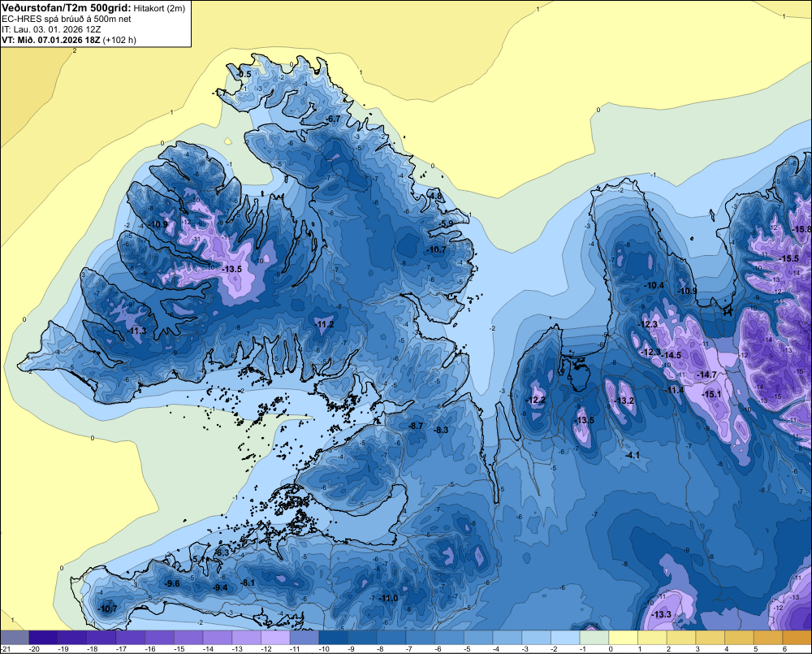
Task: Select the line 'EC-HRES spá brúuð á 500m net'
Action: coord(67,19)
